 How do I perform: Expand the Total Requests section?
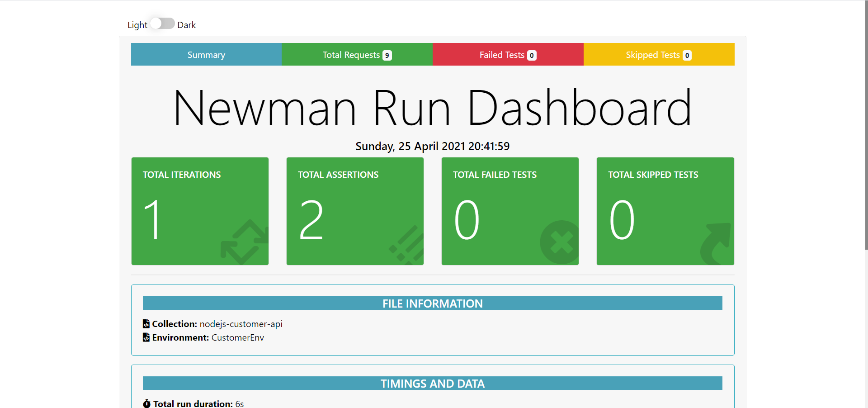click(357, 54)
